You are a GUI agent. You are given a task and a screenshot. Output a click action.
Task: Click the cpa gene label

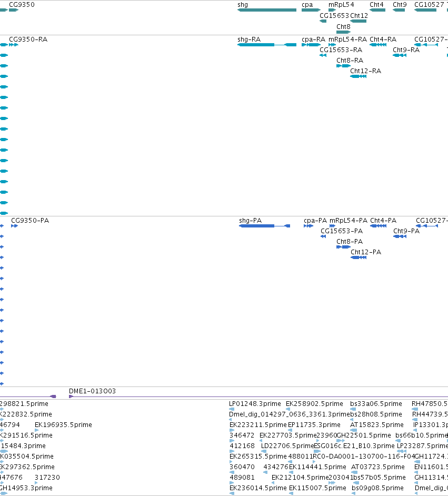(x=307, y=5)
